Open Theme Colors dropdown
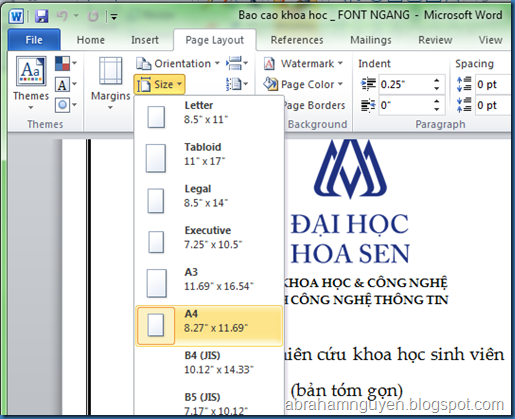 click(x=66, y=63)
